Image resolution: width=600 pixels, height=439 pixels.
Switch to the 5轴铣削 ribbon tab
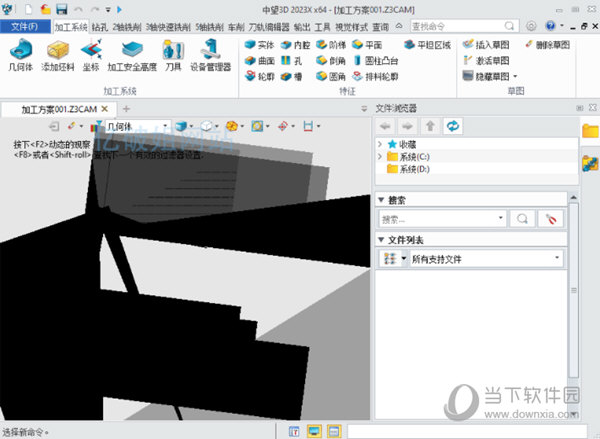point(209,27)
